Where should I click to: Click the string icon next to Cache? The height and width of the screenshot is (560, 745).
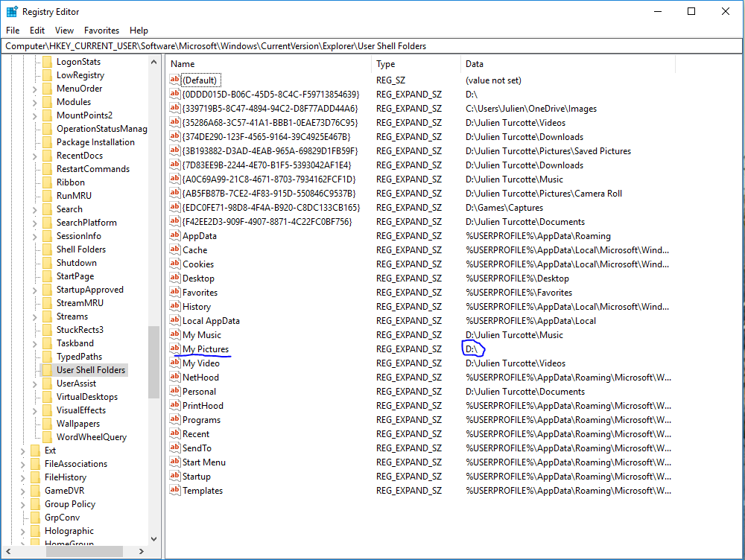click(175, 249)
